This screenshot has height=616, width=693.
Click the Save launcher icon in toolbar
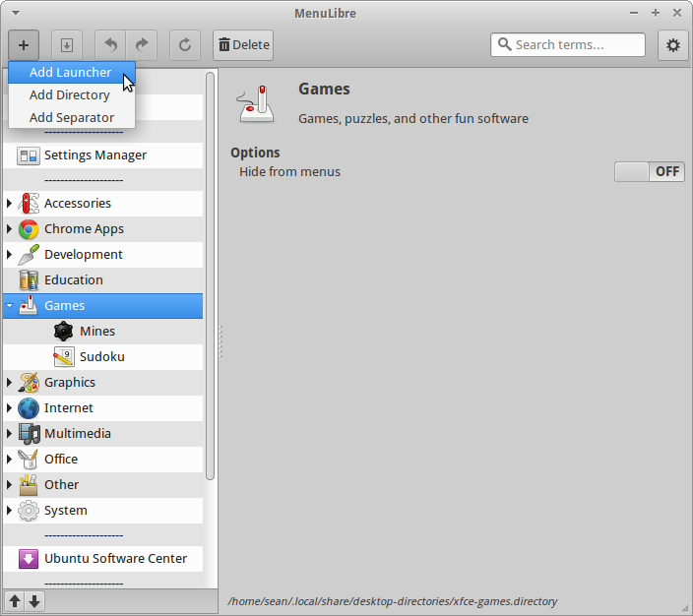click(x=67, y=45)
